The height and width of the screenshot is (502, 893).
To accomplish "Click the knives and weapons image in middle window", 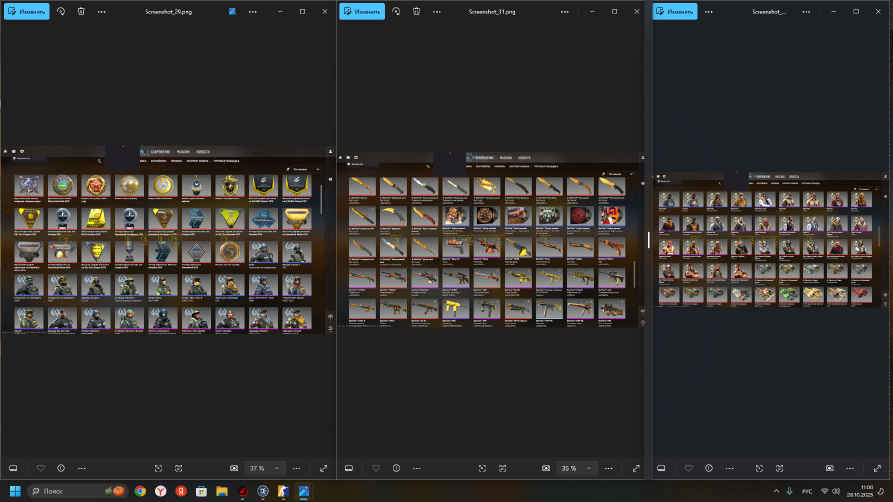I will 493,240.
